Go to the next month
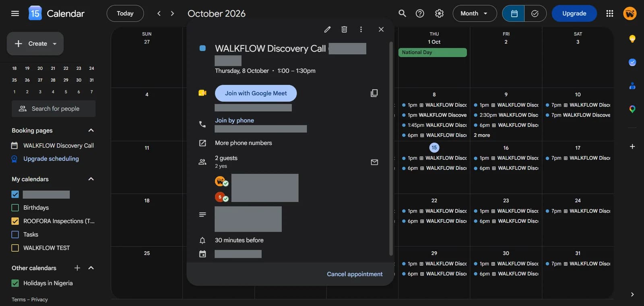 173,13
